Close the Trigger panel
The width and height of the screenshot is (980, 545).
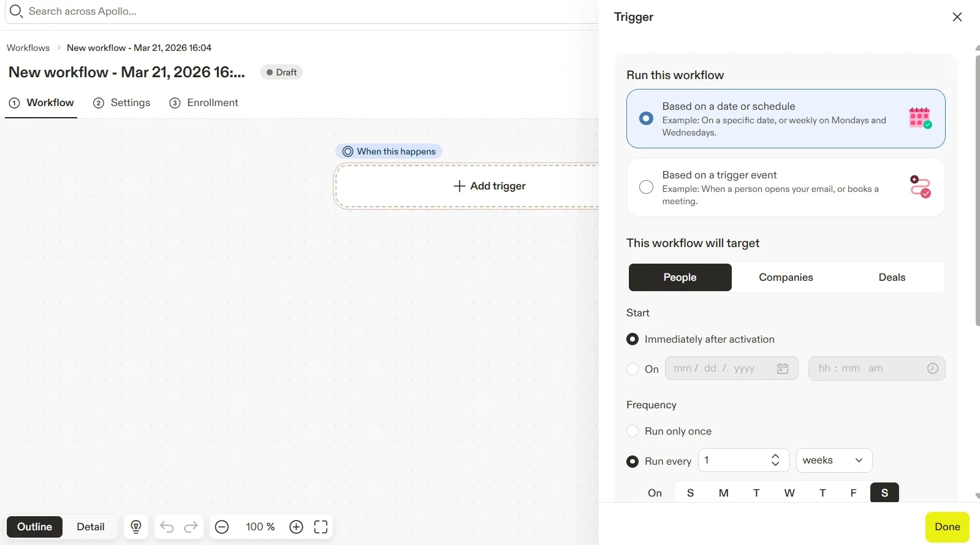click(957, 17)
